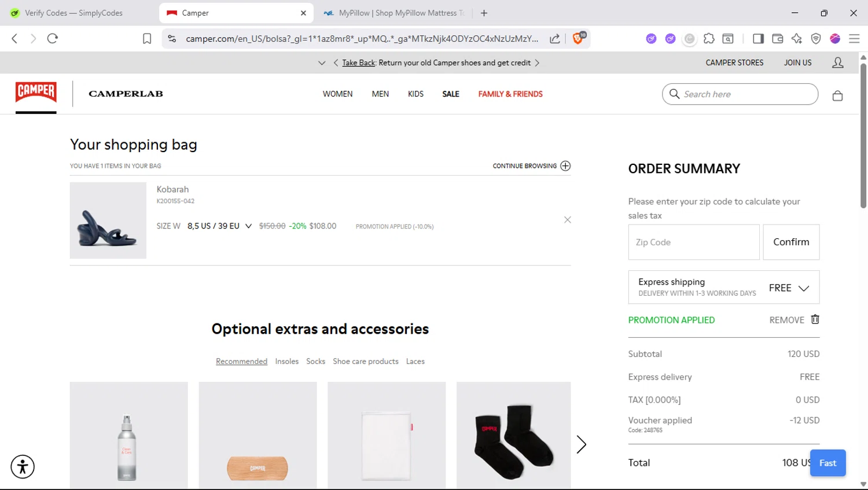Reload the Camper page
The height and width of the screenshot is (490, 868).
[x=53, y=39]
